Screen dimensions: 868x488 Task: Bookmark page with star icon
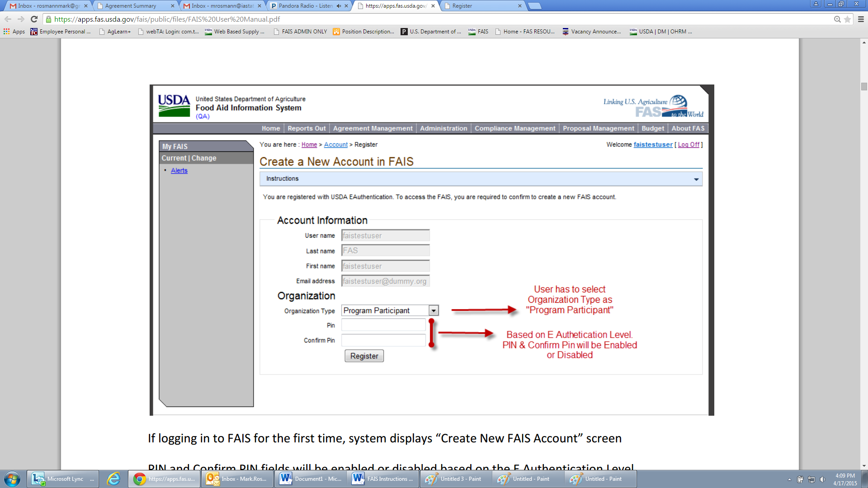[x=847, y=19]
